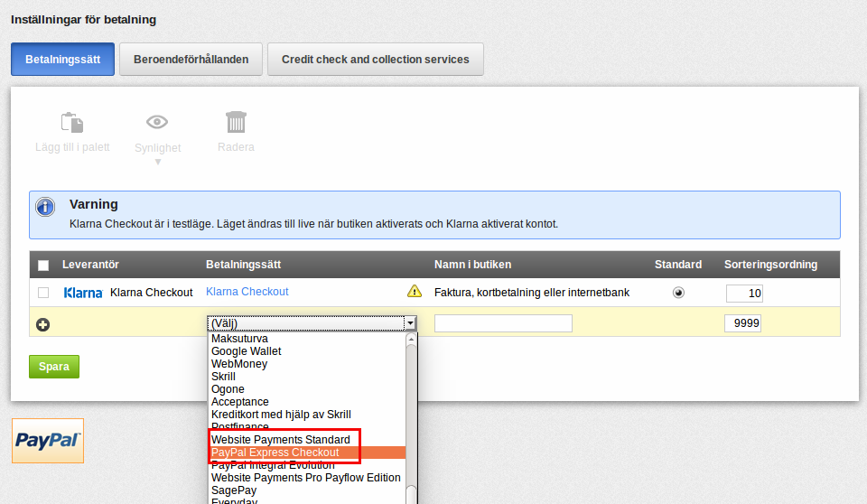Collapse the (Välj) payment method dropdown

coord(410,323)
